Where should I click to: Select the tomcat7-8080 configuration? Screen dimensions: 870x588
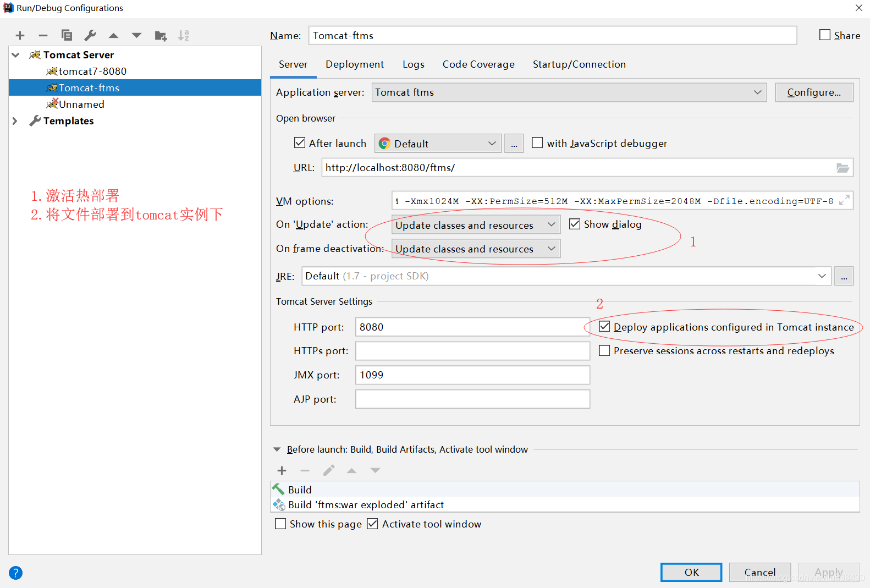[135, 72]
